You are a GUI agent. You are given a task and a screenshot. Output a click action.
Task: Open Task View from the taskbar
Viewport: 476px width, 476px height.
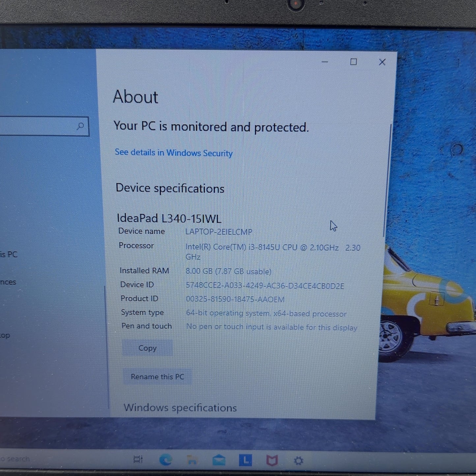tap(138, 459)
